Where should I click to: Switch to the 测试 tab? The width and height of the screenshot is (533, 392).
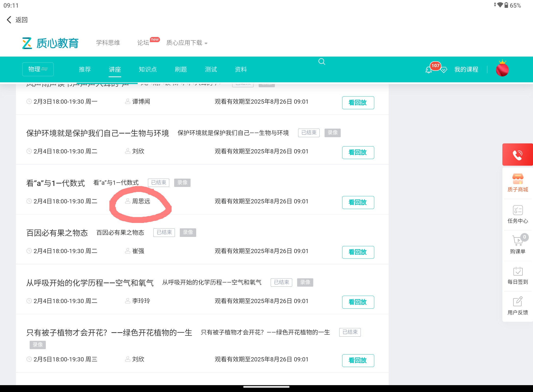tap(211, 69)
